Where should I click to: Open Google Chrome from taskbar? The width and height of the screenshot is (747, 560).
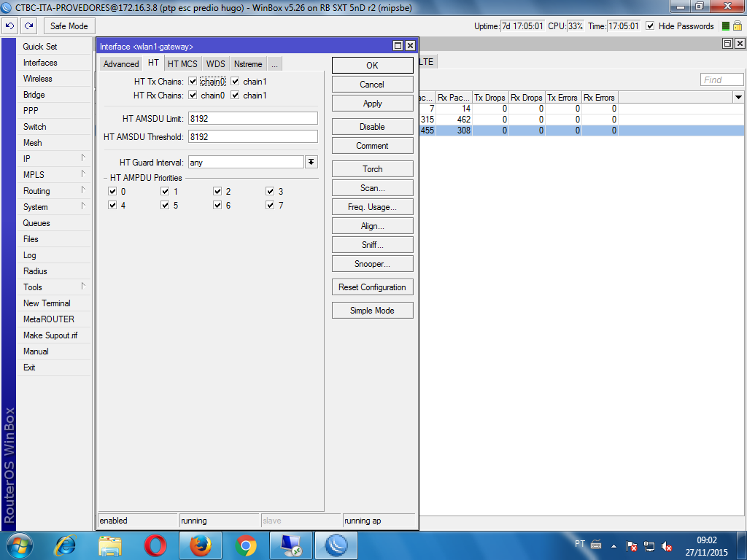click(246, 545)
